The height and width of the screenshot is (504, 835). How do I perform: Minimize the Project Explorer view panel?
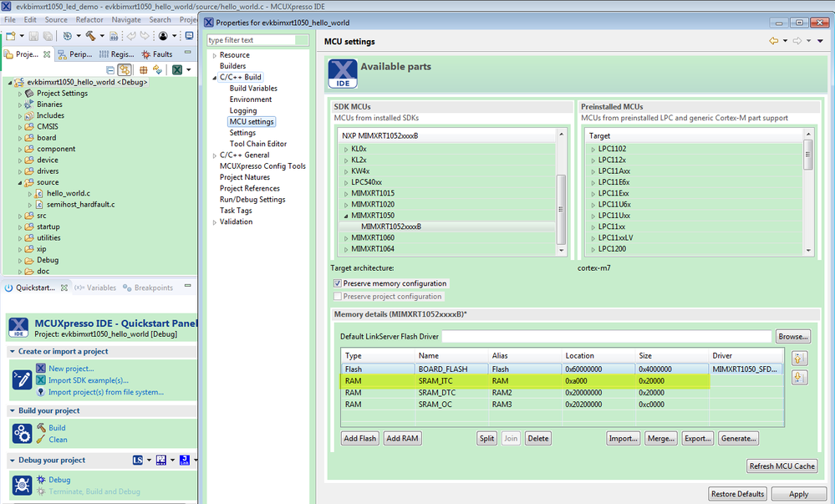pos(187,52)
